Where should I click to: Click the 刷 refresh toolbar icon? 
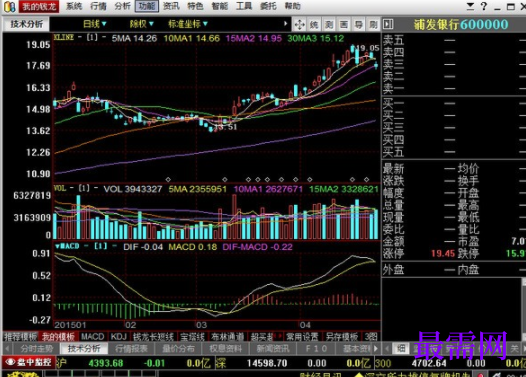(x=373, y=24)
